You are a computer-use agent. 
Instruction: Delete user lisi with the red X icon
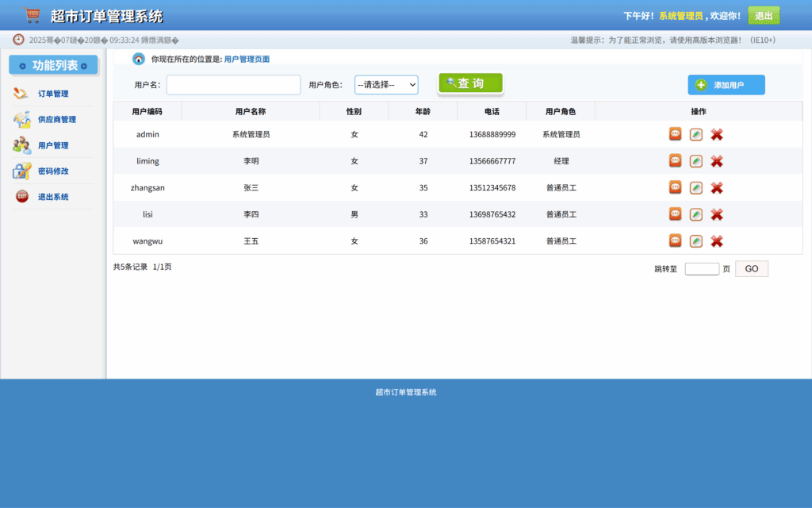[x=718, y=214]
